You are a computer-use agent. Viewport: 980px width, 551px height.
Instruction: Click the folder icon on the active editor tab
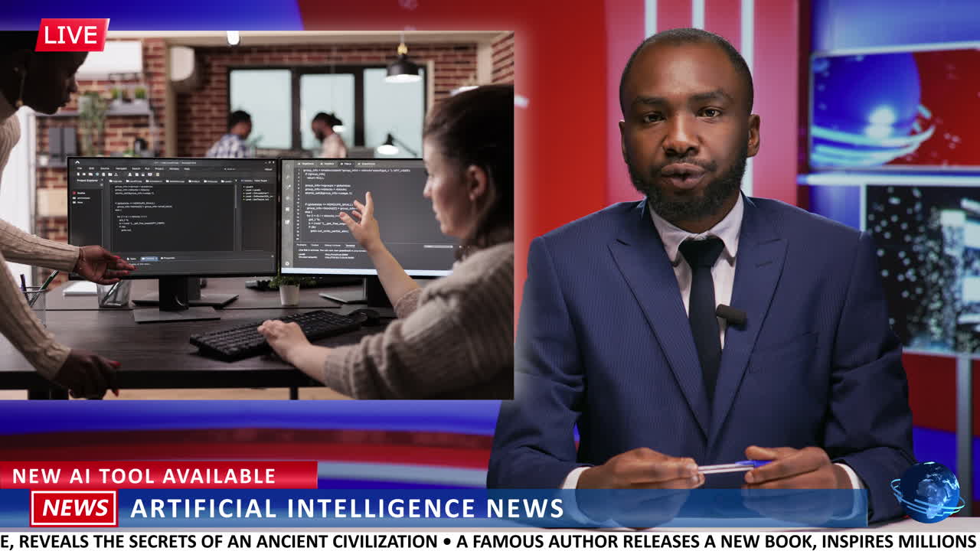pyautogui.click(x=111, y=181)
